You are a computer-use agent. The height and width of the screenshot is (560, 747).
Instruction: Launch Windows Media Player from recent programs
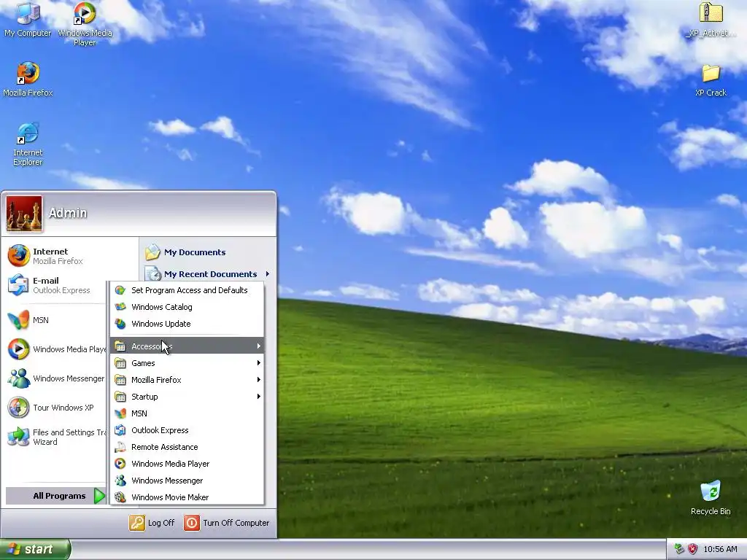pos(55,349)
